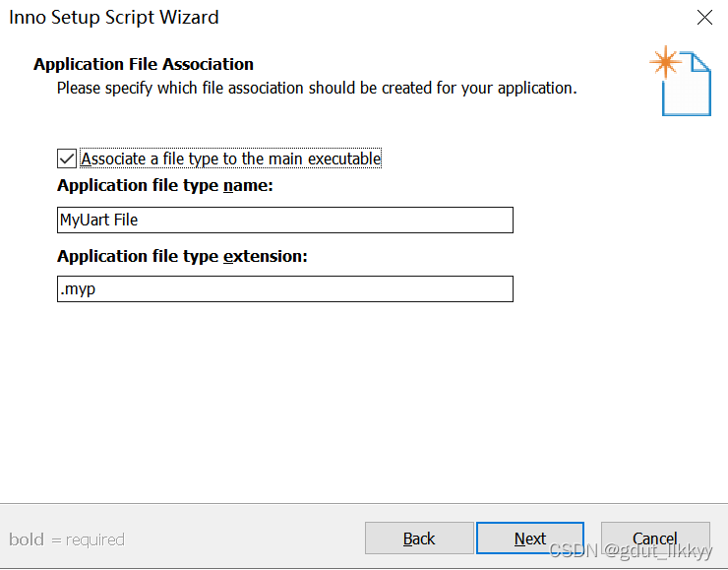The width and height of the screenshot is (728, 570).
Task: Click the bold = required note
Action: (x=67, y=539)
